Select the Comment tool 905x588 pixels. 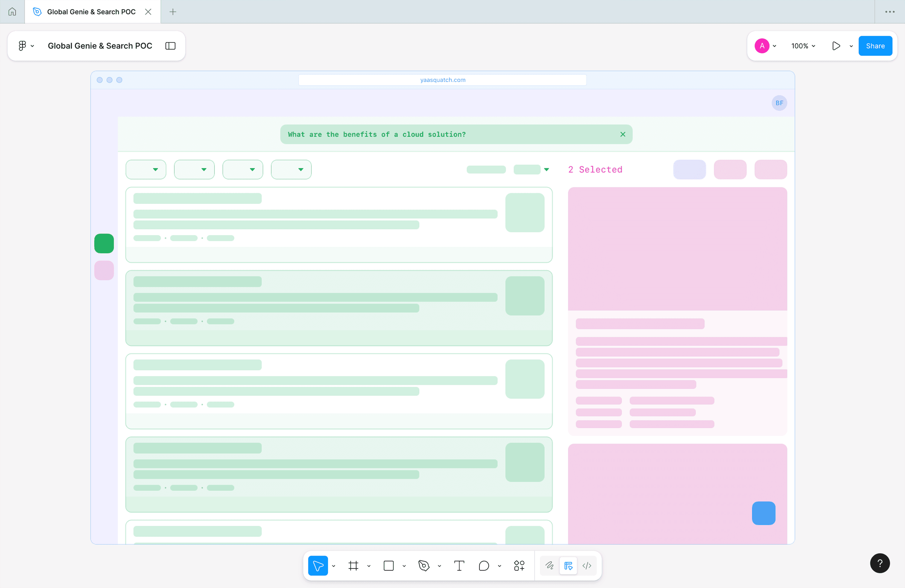coord(484,566)
